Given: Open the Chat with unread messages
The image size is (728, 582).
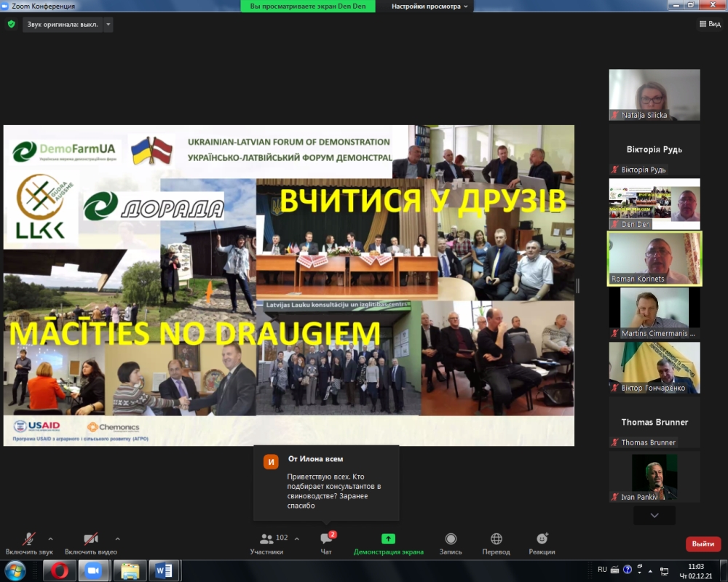Looking at the screenshot, I should pyautogui.click(x=326, y=539).
